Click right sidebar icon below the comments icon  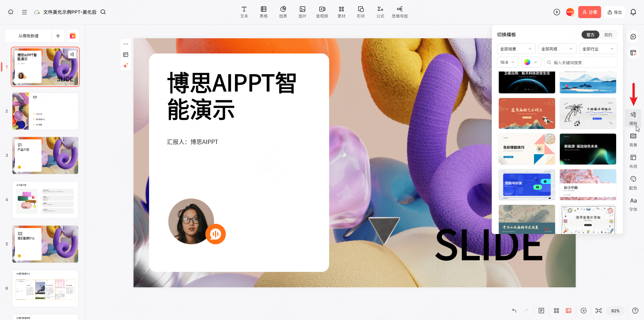[633, 53]
